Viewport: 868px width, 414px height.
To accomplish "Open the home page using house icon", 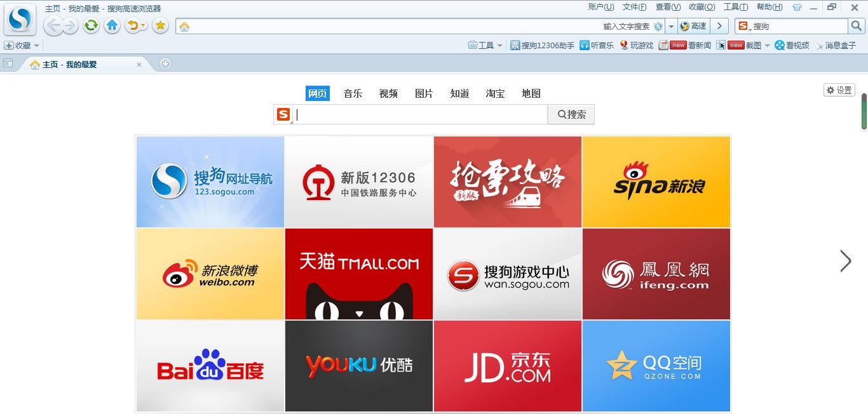I will click(x=112, y=25).
